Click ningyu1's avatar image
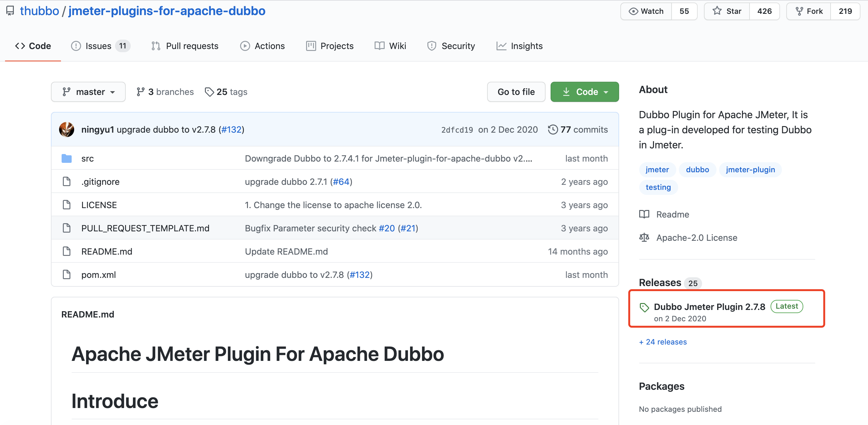Screen dimensions: 868x425 pos(66,130)
